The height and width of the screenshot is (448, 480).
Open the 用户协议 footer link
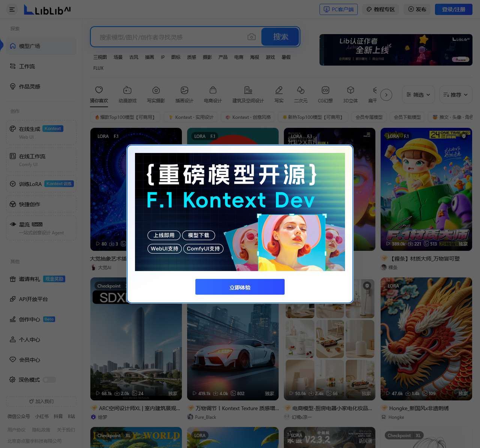16,430
